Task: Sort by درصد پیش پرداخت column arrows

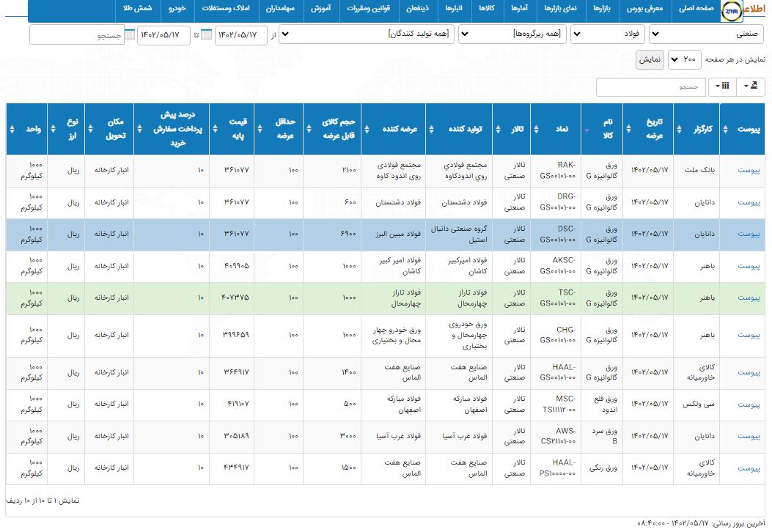Action: coord(140,130)
